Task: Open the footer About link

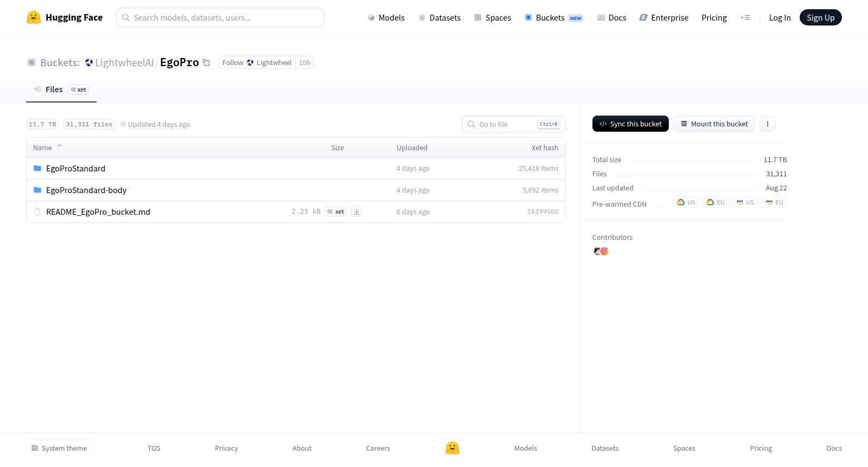Action: click(x=302, y=448)
